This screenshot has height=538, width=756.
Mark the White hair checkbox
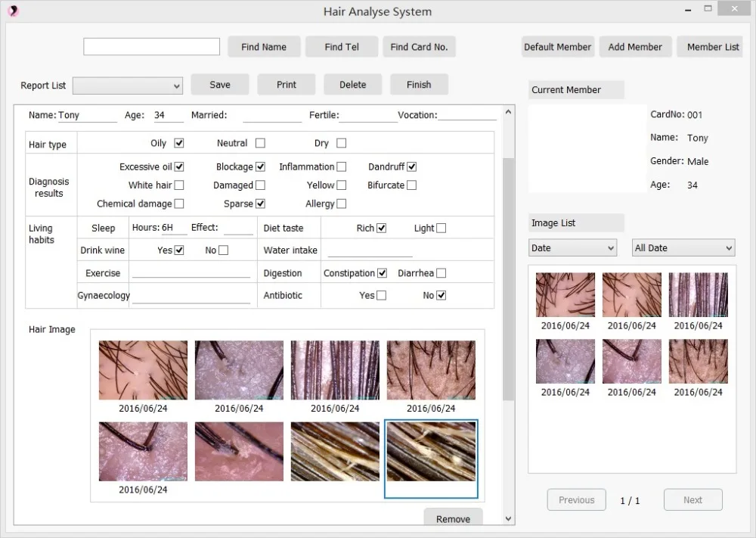click(179, 185)
